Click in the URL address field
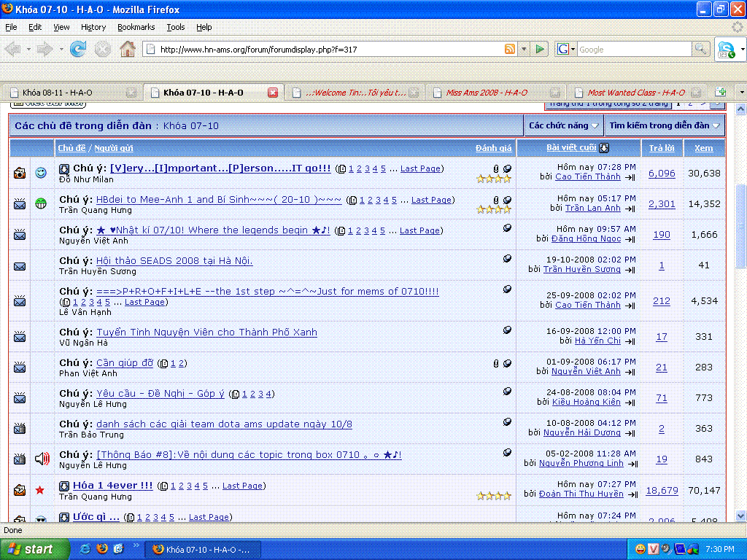The height and width of the screenshot is (560, 747). pyautogui.click(x=331, y=49)
